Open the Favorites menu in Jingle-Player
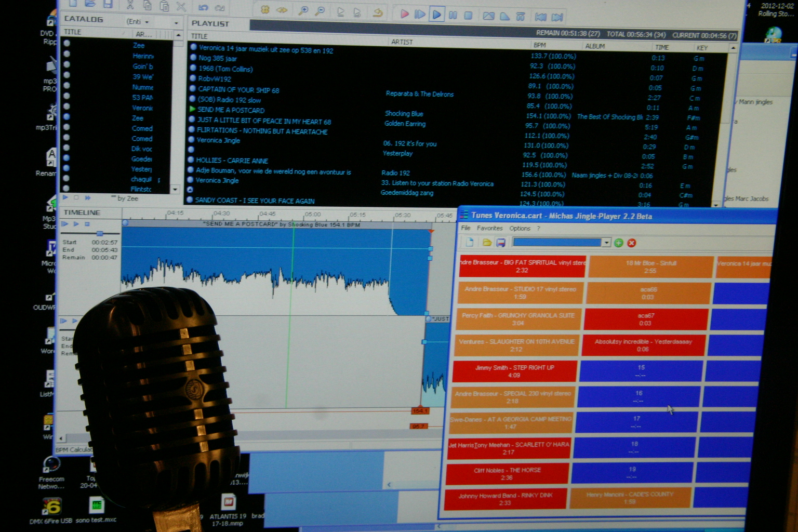Screen dimensions: 798x532 (489, 228)
